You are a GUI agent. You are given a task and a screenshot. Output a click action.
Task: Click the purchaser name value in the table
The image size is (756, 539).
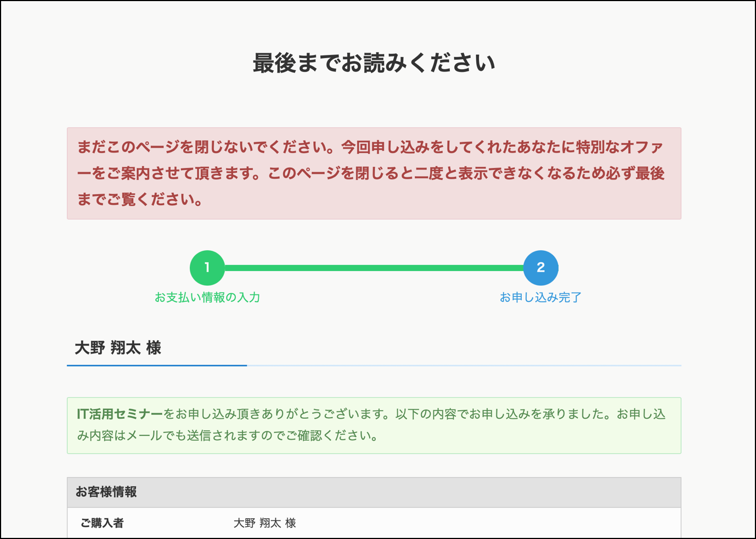point(264,523)
